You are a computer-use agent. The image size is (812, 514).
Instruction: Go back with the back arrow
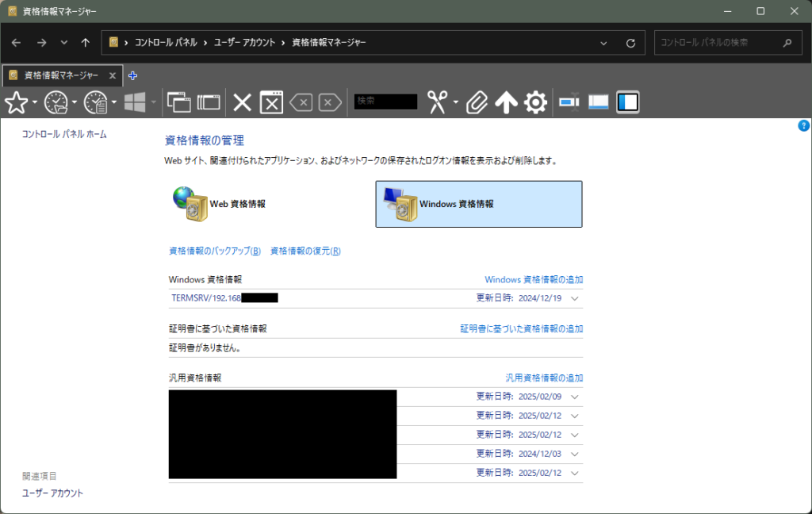16,43
